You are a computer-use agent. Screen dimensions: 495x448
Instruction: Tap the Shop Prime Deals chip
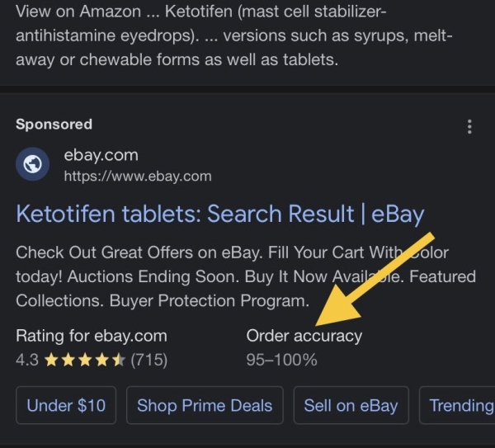point(205,405)
